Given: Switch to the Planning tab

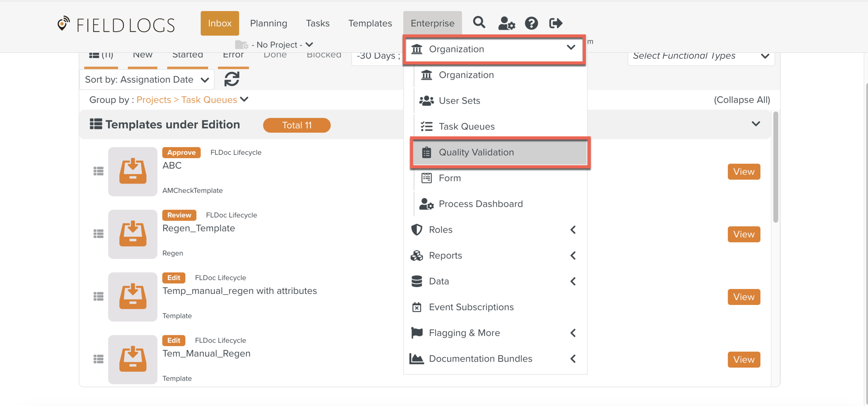Looking at the screenshot, I should click(x=268, y=23).
